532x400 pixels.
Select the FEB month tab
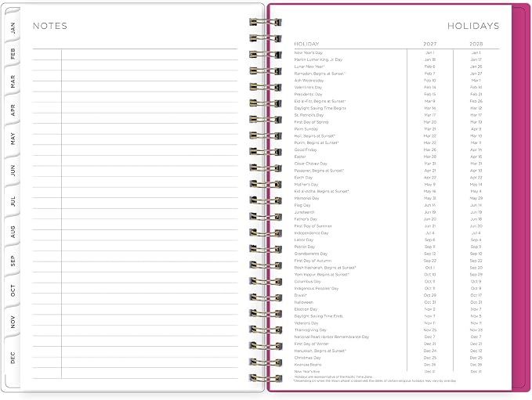(13, 53)
